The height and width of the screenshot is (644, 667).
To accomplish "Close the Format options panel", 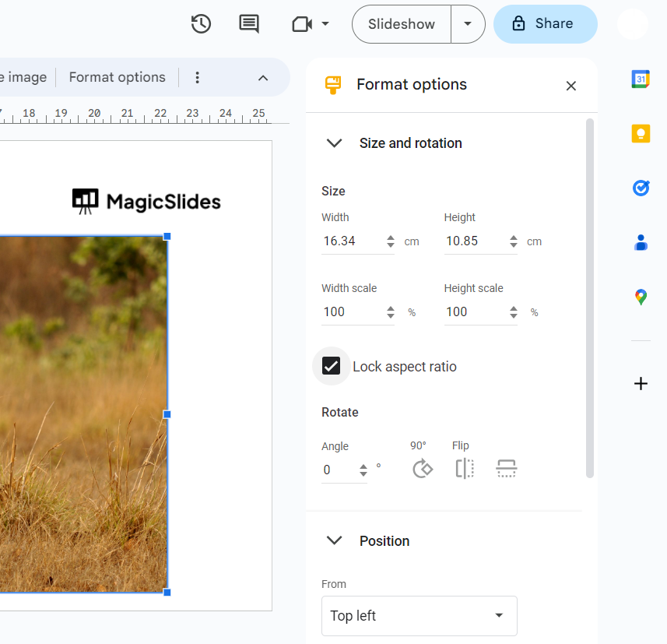I will 571,86.
